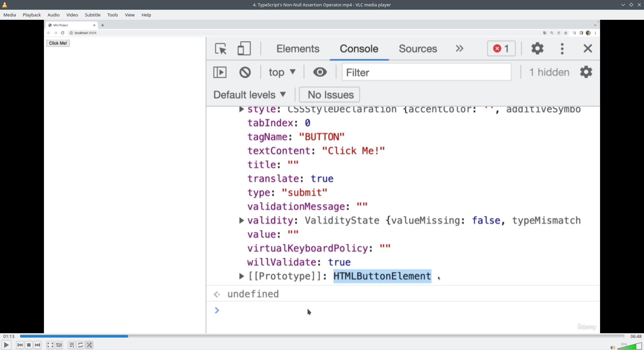
Task: Click the console Filter field
Action: coord(426,72)
